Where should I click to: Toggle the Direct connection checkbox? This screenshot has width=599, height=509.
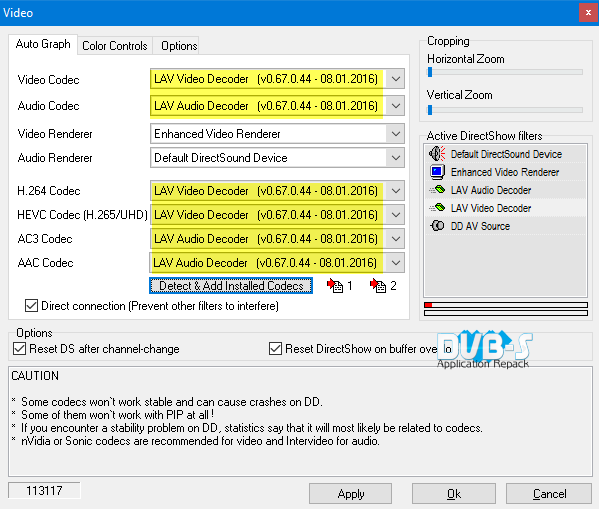pos(31,306)
